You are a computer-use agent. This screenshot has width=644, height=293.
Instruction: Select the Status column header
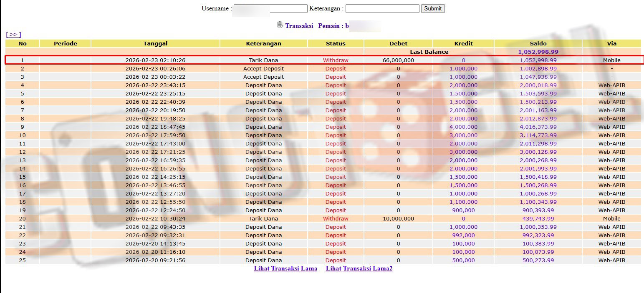(x=336, y=43)
